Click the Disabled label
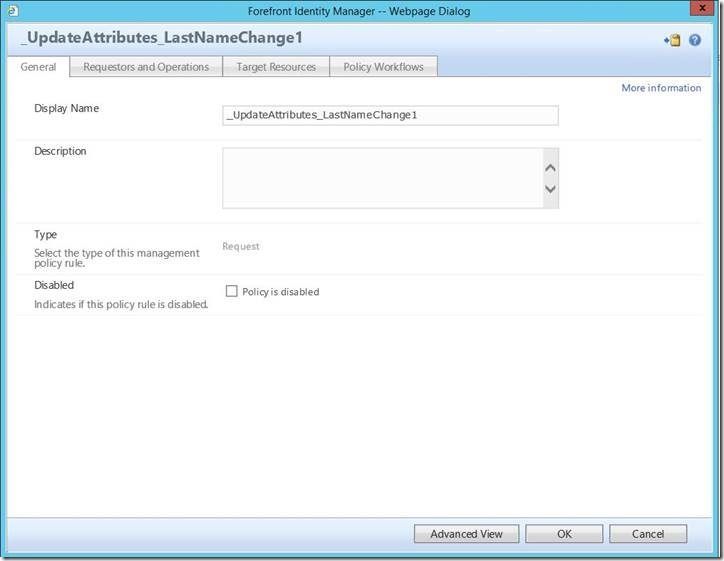The width and height of the screenshot is (724, 561). (x=54, y=285)
